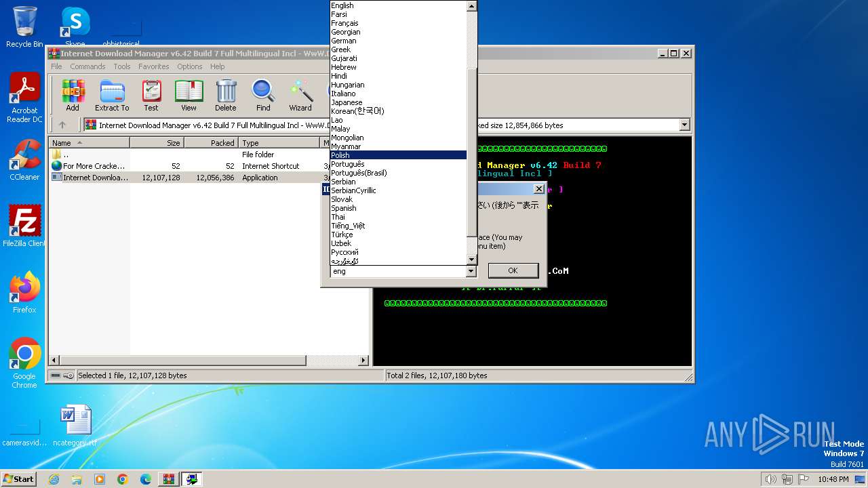Open the Skype desktop shortcut

pos(75,27)
